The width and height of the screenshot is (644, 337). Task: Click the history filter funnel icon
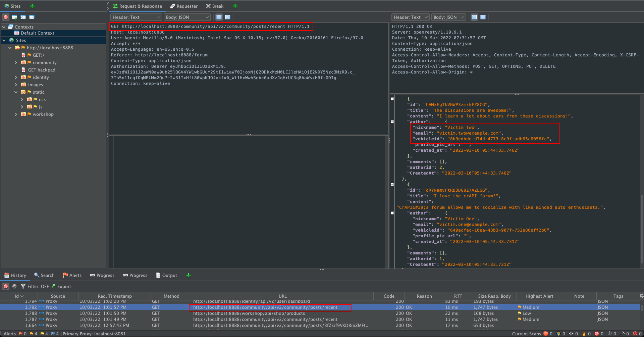(23, 286)
